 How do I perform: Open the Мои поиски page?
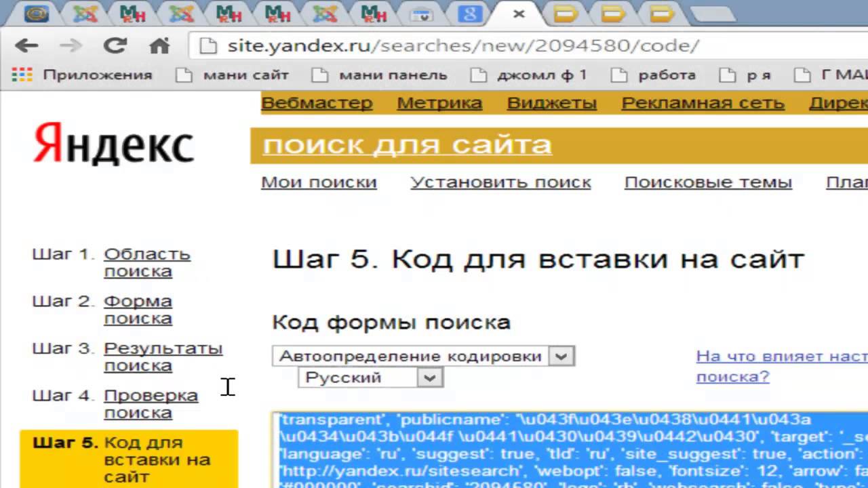(319, 182)
